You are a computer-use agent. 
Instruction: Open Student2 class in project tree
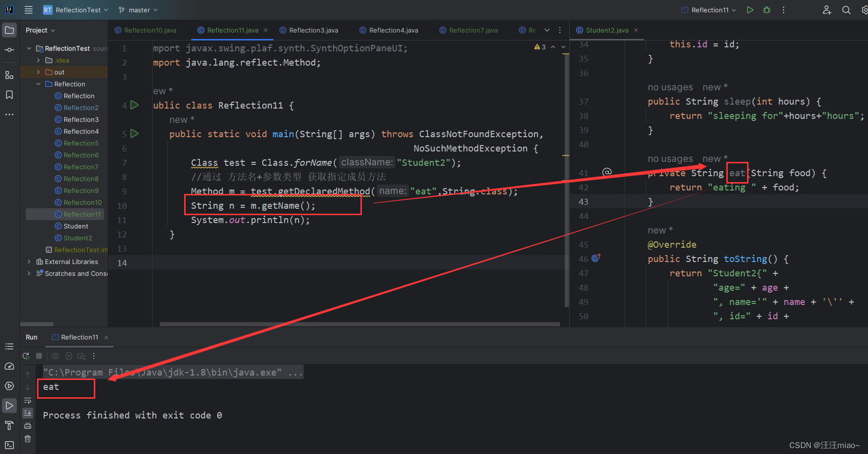tap(74, 238)
